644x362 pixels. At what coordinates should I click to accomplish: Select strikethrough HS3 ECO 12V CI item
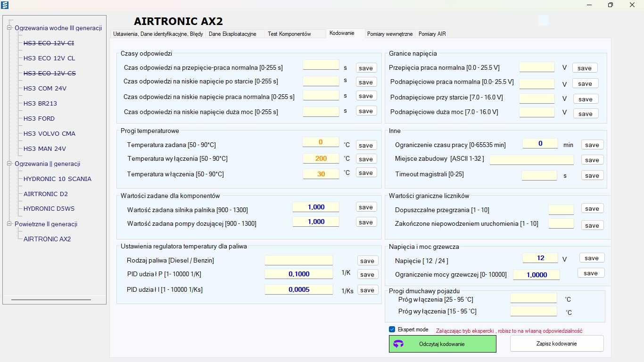tap(49, 43)
